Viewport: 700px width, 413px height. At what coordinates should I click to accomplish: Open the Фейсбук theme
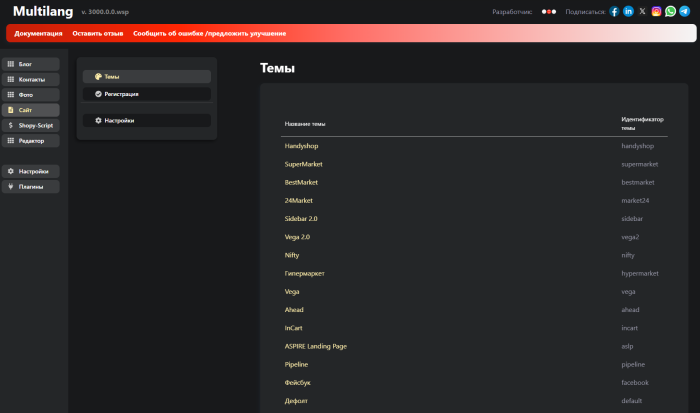coord(298,383)
